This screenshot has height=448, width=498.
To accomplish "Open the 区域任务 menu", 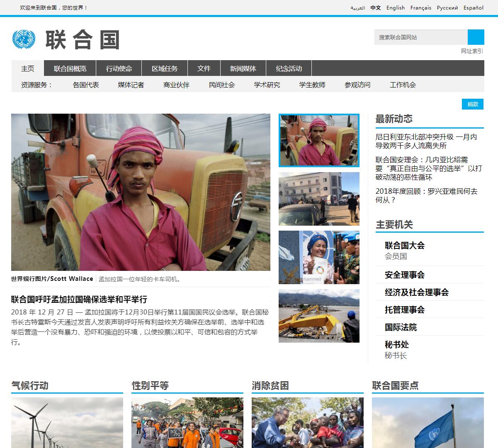I will point(165,68).
